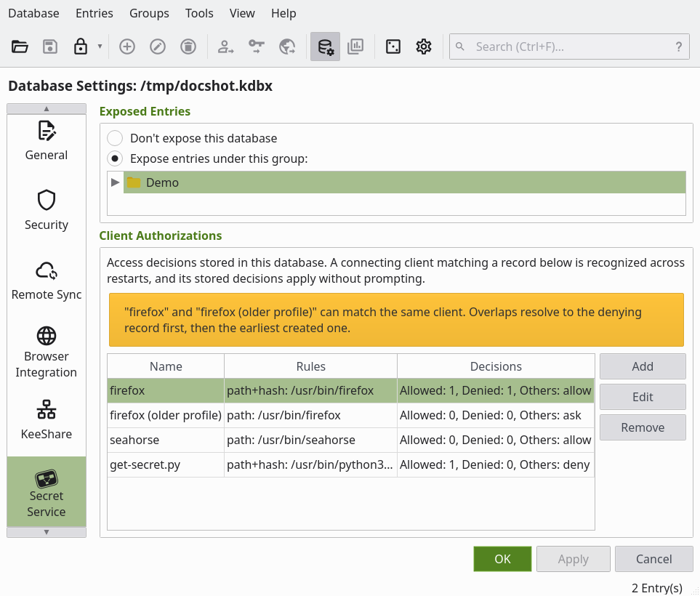Viewport: 700px width, 596px height.
Task: Click the Add authorization button
Action: 643,366
